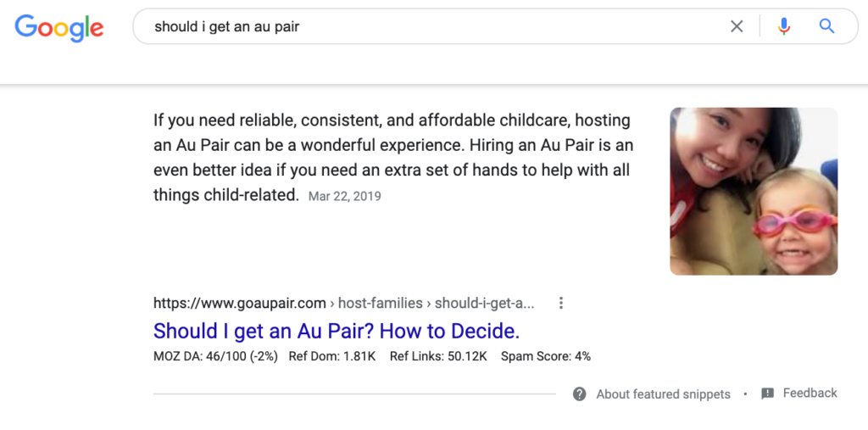Open "Should I get an Au Pair? How to Decide."
This screenshot has width=868, height=430.
coord(337,330)
